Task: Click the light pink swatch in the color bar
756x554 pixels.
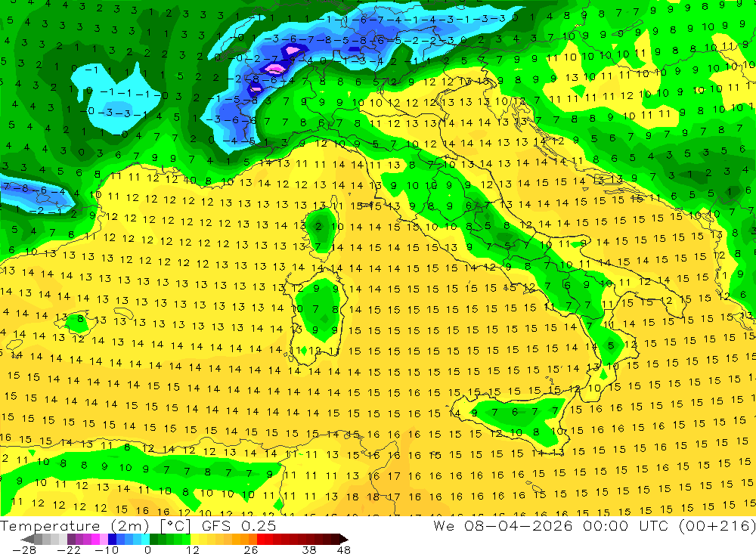Action: click(104, 539)
